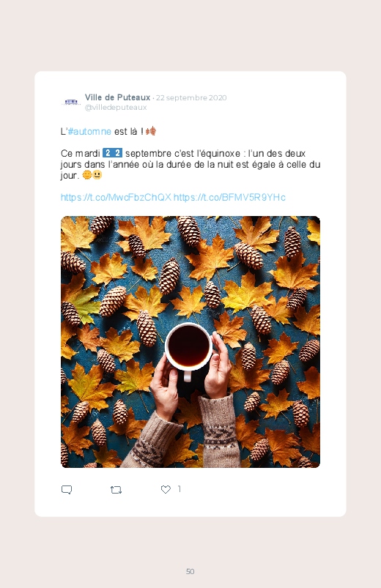This screenshot has height=588, width=381.
Task: Click the sun face emoji
Action: tap(86, 175)
